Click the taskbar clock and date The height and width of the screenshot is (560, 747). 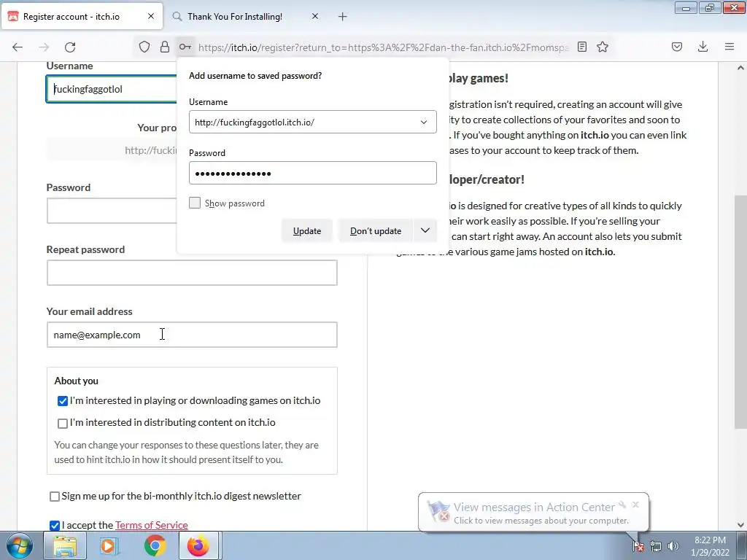point(710,546)
